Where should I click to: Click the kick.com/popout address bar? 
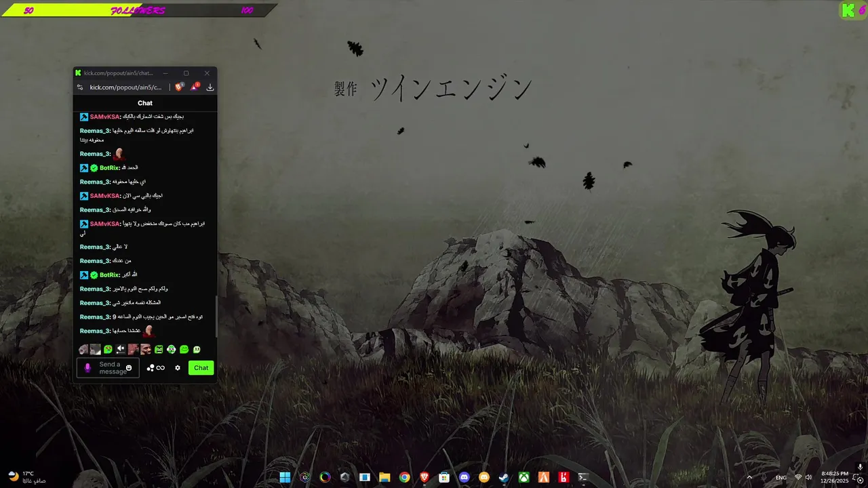coord(125,87)
